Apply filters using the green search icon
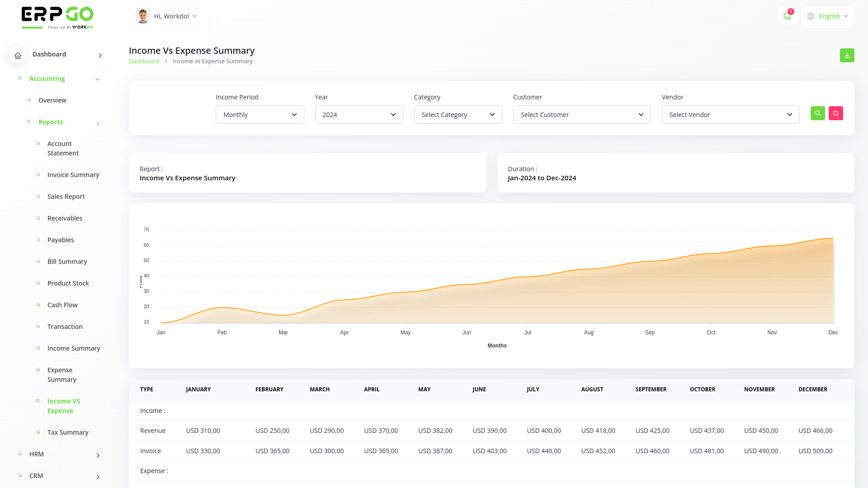The height and width of the screenshot is (488, 868). point(817,113)
